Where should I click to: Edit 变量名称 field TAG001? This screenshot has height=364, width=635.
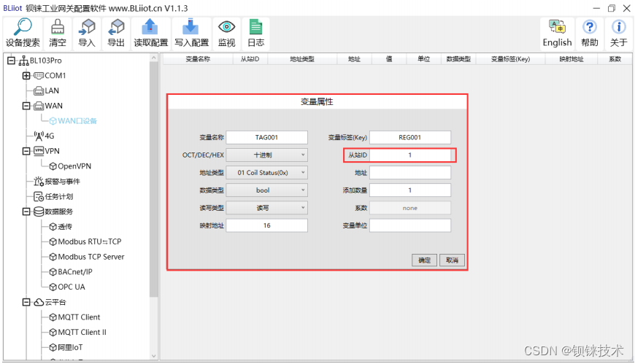click(x=266, y=137)
